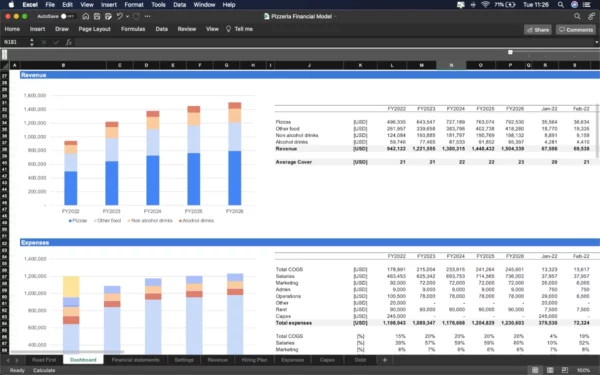This screenshot has height=375, width=600.
Task: Click the Redo icon in the toolbar
Action: (x=136, y=16)
